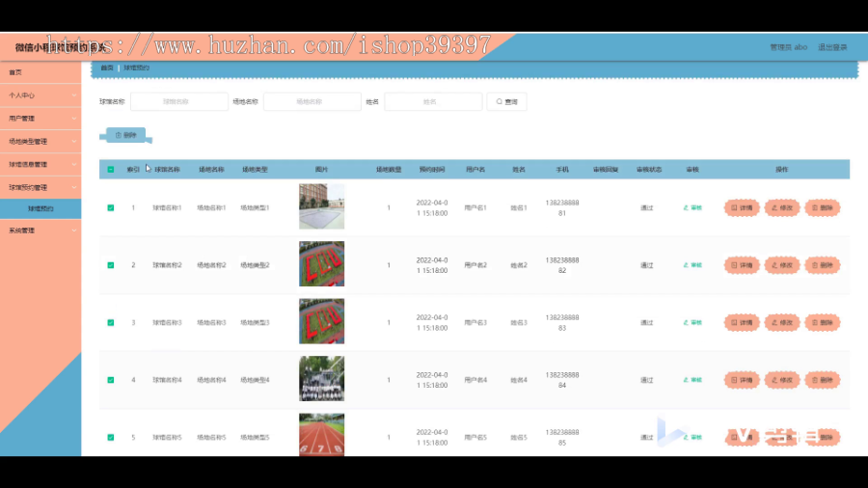Click the green 审核 link in row 5
This screenshot has height=488, width=868.
[x=692, y=437]
